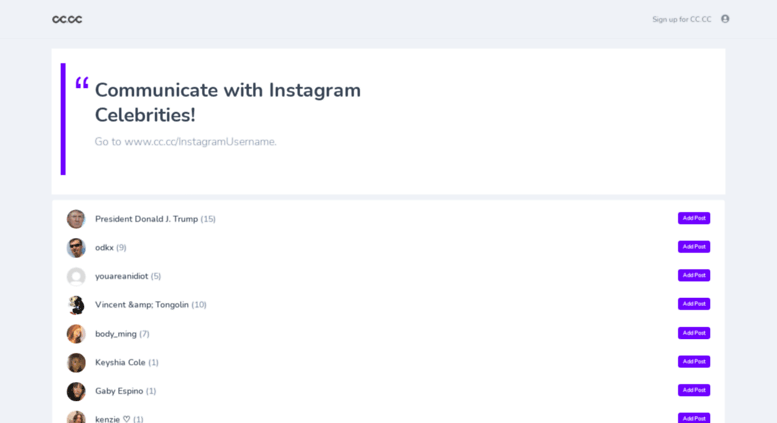Add Post for Keyshia Cole
Image resolution: width=777 pixels, height=423 pixels.
(694, 362)
